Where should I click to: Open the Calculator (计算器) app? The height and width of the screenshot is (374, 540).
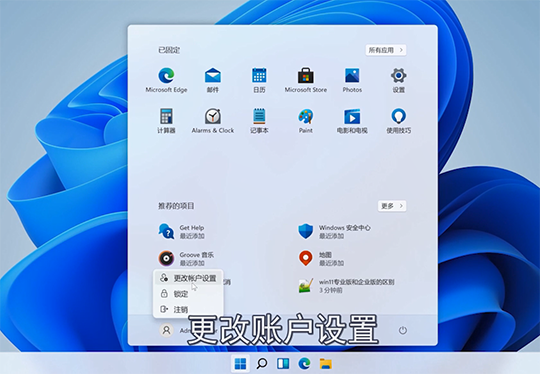pyautogui.click(x=166, y=121)
